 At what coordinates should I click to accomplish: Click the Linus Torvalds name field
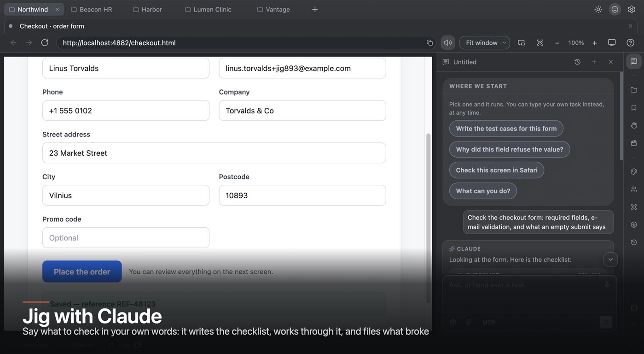126,68
